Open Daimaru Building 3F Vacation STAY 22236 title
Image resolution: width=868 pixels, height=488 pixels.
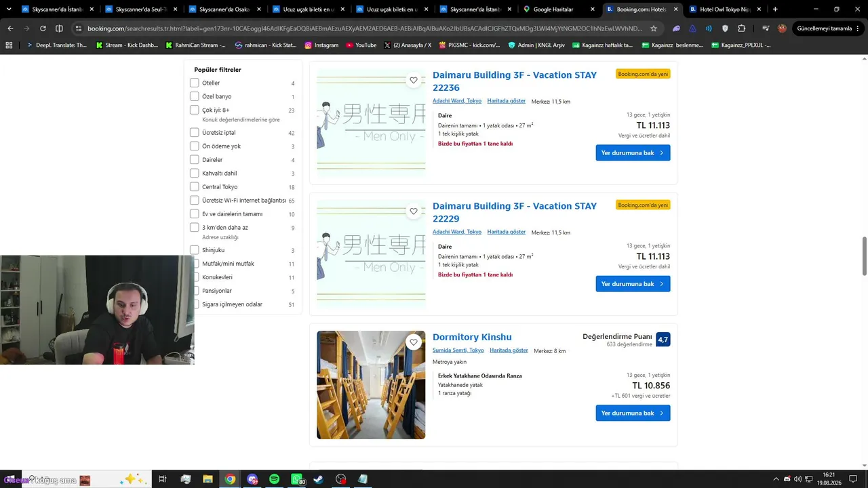515,81
